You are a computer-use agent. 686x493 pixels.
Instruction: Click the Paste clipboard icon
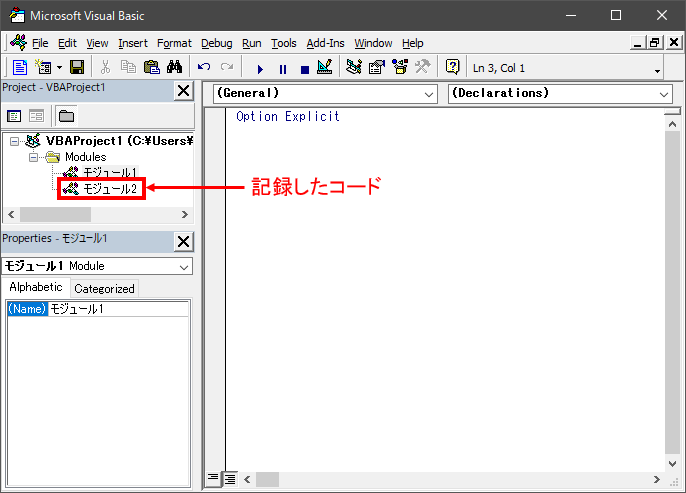pos(152,67)
